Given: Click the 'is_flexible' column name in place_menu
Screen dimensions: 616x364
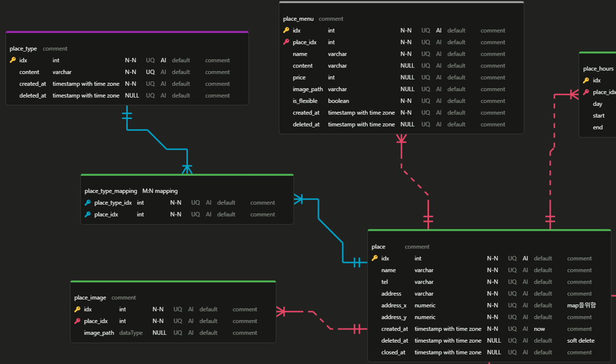Looking at the screenshot, I should pos(305,101).
